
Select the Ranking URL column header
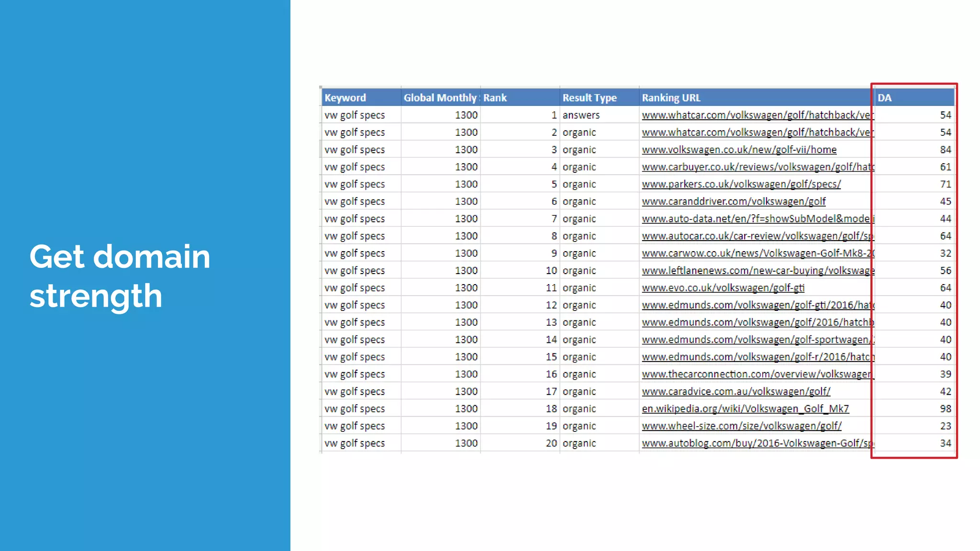757,98
